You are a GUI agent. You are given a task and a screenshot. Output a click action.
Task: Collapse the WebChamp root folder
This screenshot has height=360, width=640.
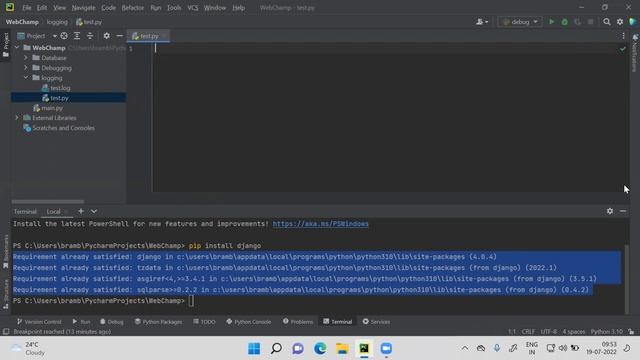17,48
